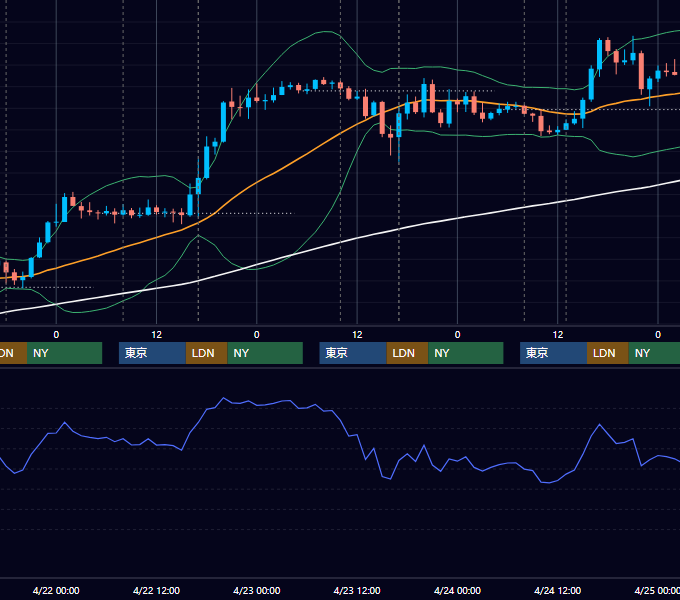680x600 pixels.
Task: Click the 4/22 12:00 date label
Action: click(156, 590)
